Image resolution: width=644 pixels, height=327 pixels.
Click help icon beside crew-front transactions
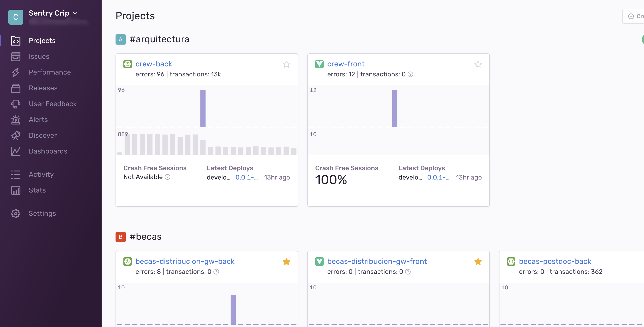(410, 74)
